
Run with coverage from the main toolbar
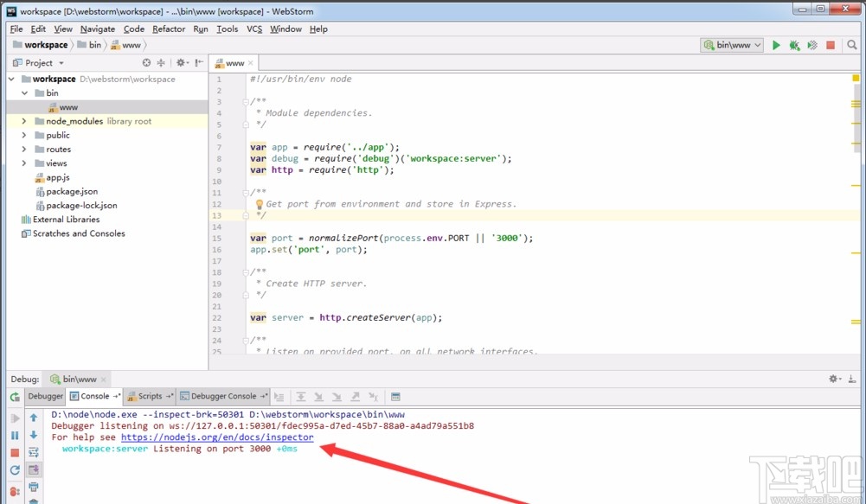812,45
